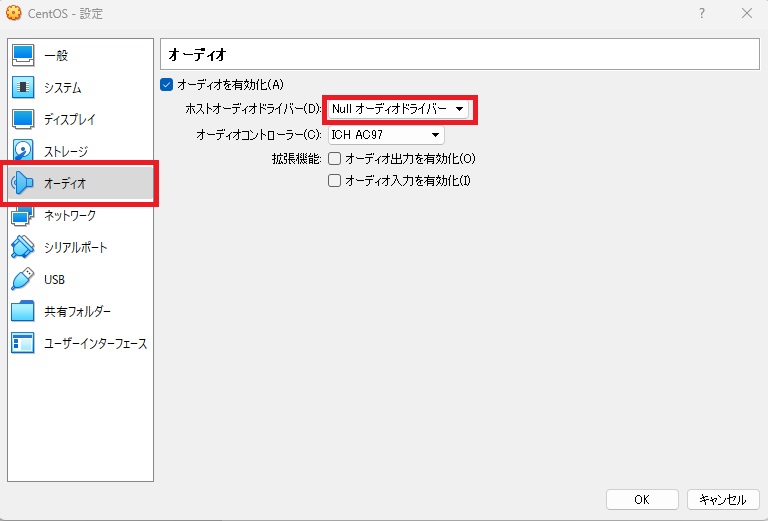Viewport: 768px width, 521px height.
Task: Click the シリアルポート connector icon
Action: pos(23,247)
